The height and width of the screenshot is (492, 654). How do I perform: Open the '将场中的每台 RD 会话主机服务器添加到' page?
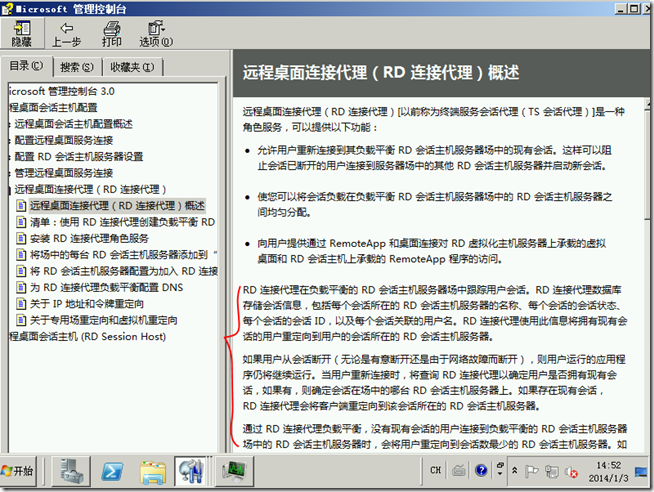[x=123, y=255]
